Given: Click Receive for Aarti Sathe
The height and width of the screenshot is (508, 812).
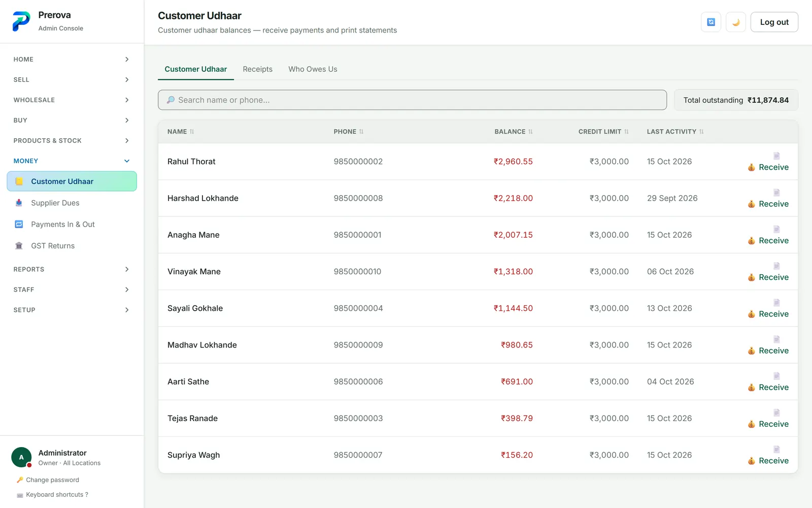Looking at the screenshot, I should [768, 387].
